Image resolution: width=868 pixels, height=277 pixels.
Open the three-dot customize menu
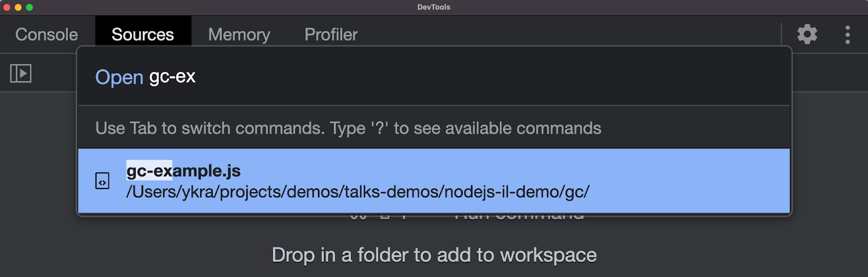[x=847, y=35]
